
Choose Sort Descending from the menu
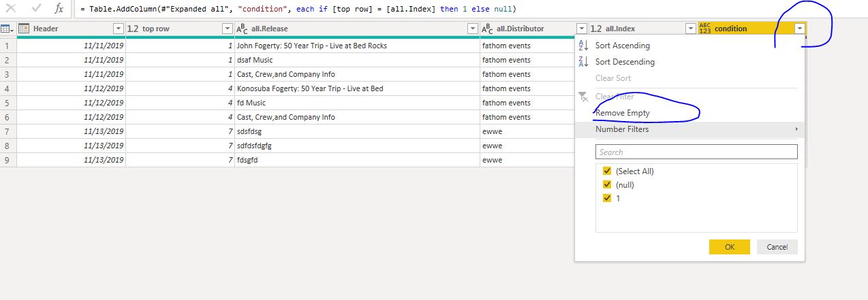[625, 62]
